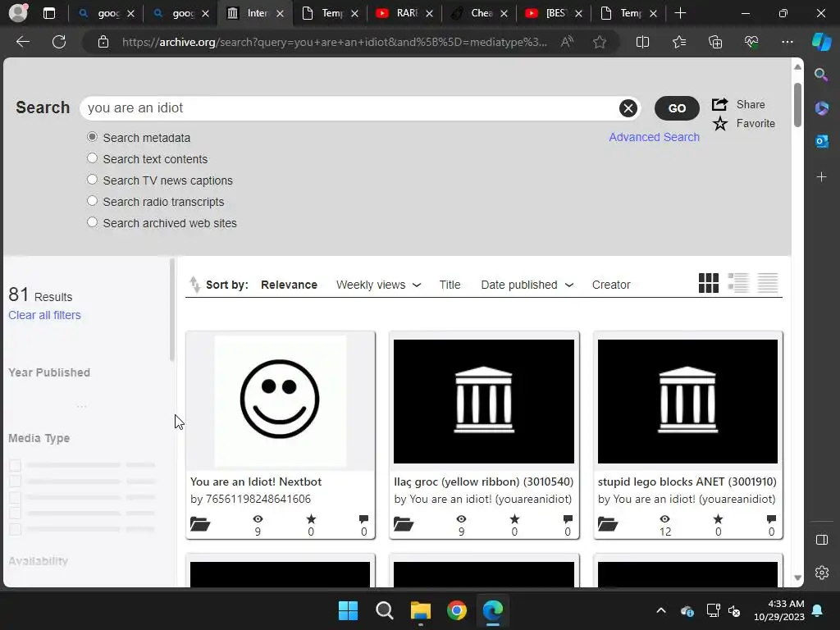The width and height of the screenshot is (840, 630).
Task: Open Windows taskbar search
Action: [384, 610]
